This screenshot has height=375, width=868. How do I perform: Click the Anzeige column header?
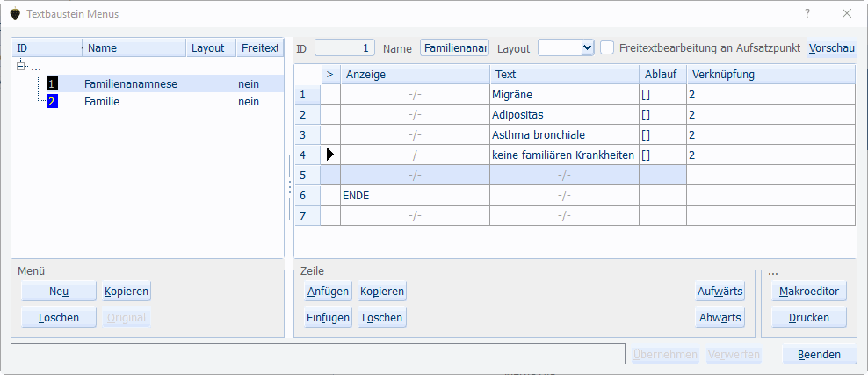pos(416,74)
